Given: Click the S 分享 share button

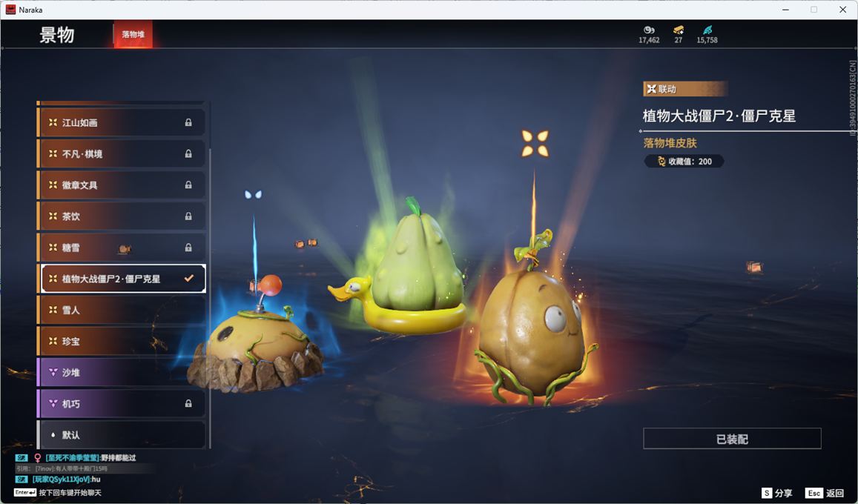Looking at the screenshot, I should pyautogui.click(x=777, y=493).
